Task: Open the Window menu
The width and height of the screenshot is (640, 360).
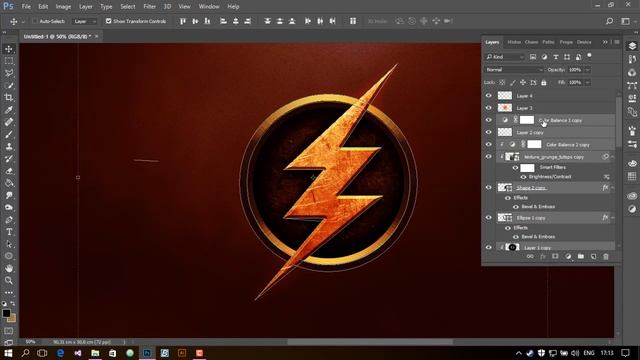Action: click(x=209, y=7)
